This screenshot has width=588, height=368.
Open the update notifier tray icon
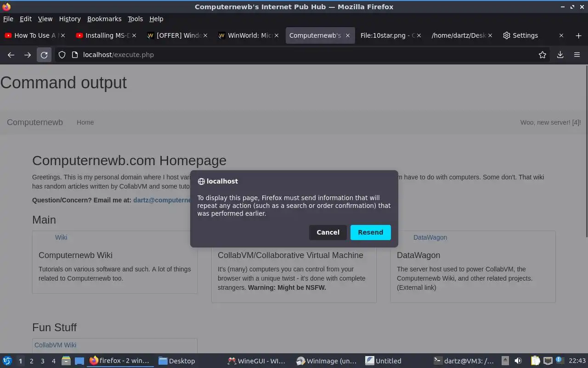(x=560, y=360)
